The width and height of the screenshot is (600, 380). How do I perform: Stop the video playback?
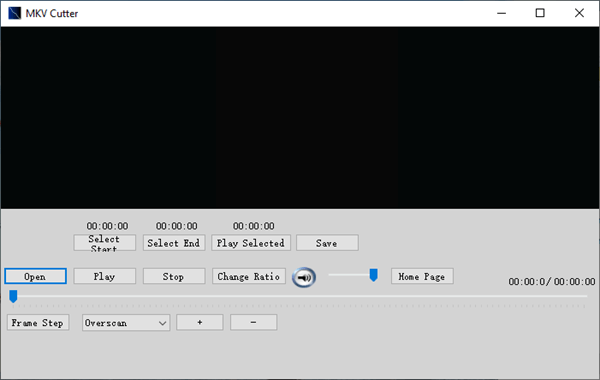pos(174,276)
